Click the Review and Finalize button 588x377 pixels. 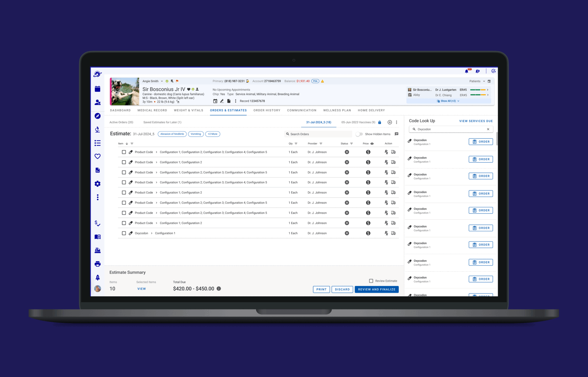(376, 289)
